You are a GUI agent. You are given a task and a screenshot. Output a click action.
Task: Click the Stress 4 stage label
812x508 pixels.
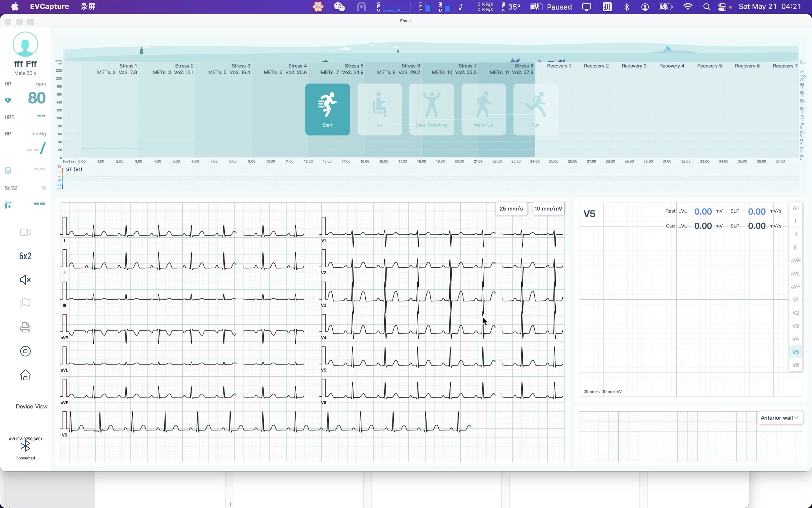coord(298,66)
